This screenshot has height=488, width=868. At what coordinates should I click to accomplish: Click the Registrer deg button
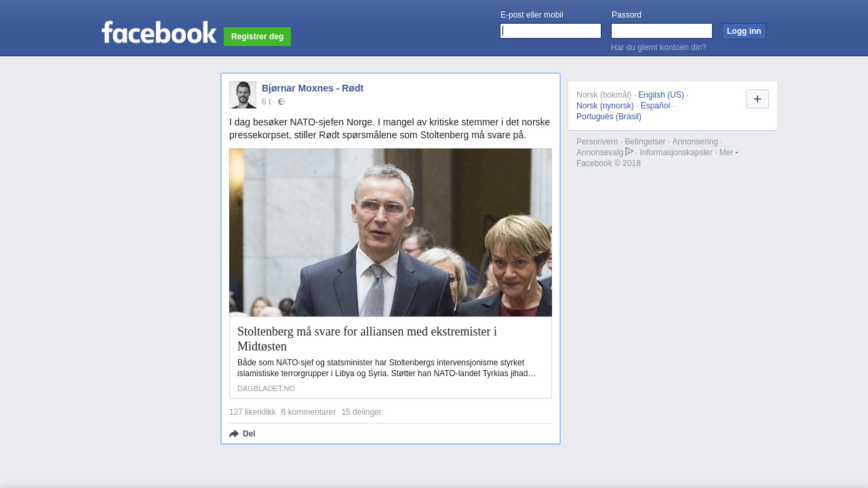257,37
